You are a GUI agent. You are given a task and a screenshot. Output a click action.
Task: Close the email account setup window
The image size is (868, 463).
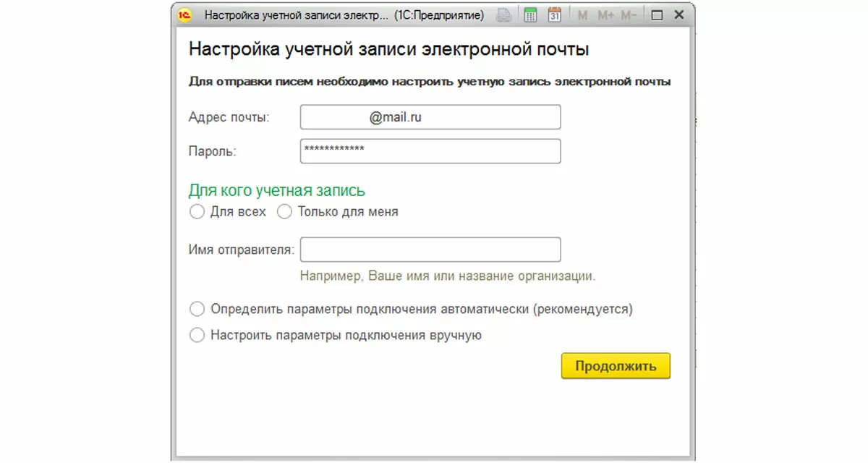(x=678, y=15)
